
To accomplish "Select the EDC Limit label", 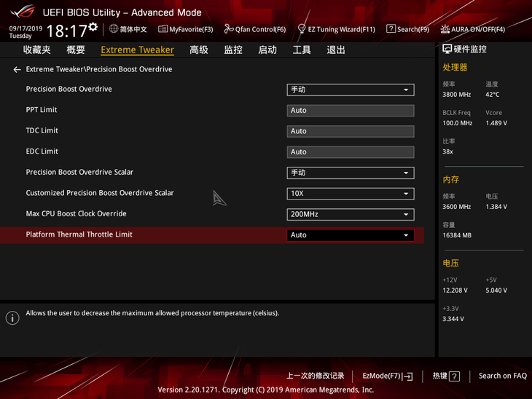I will 42,151.
